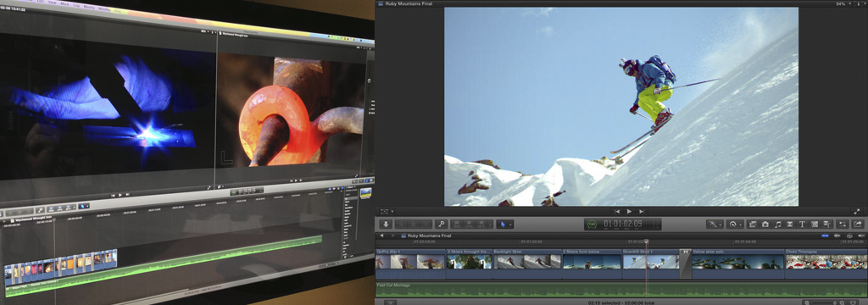This screenshot has width=868, height=305.
Task: Go forward in timeline history arrow
Action: click(x=393, y=236)
